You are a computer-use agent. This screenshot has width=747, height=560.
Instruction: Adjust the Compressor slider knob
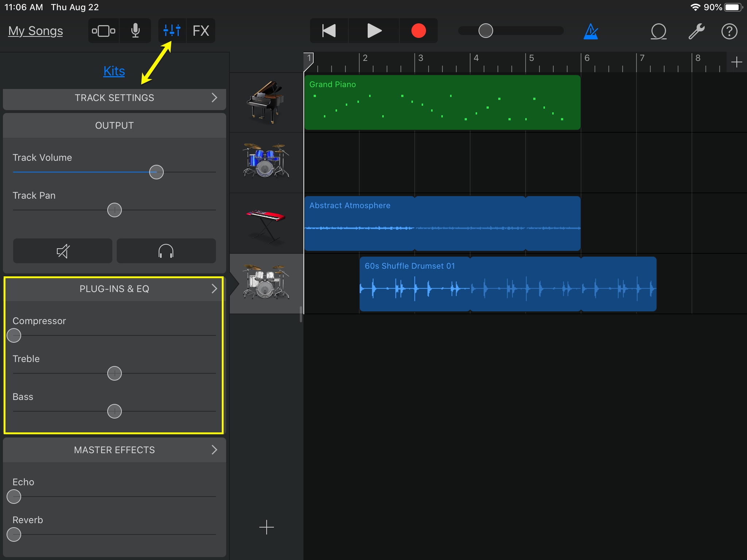[14, 335]
